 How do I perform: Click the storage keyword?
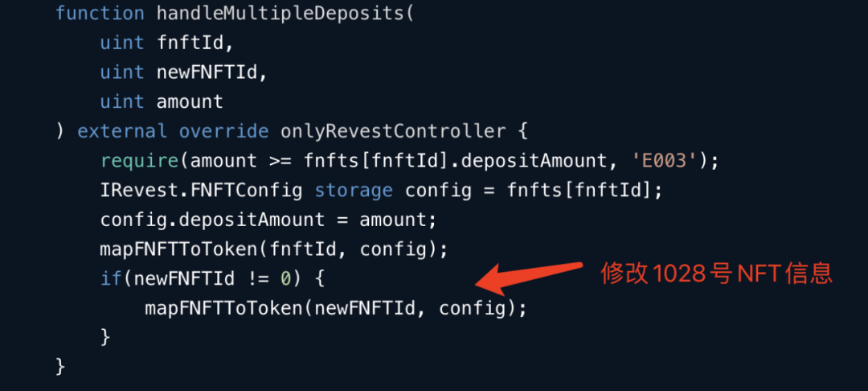pyautogui.click(x=354, y=191)
